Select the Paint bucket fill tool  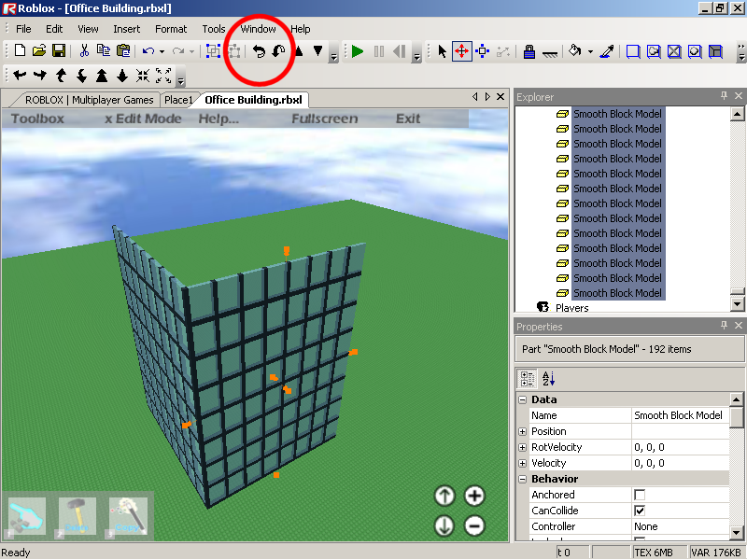(x=575, y=51)
